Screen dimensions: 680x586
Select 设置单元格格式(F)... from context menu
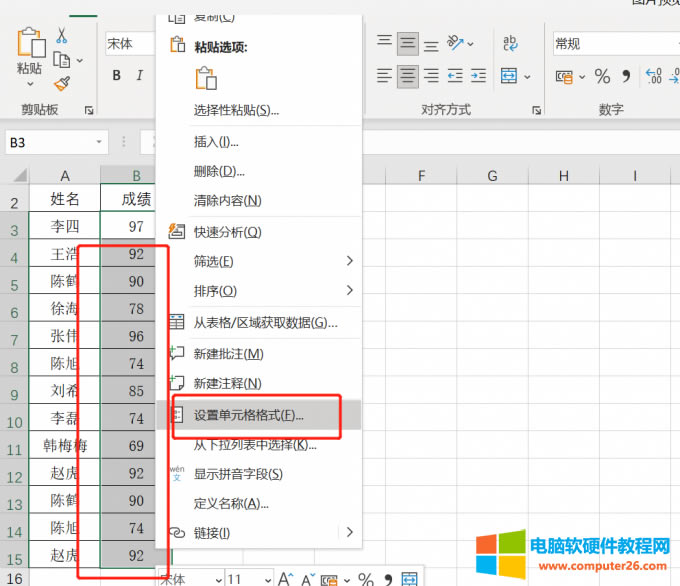pyautogui.click(x=248, y=414)
